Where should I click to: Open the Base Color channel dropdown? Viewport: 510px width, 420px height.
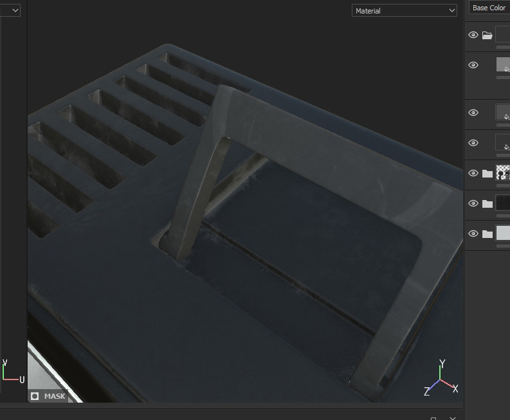[489, 8]
